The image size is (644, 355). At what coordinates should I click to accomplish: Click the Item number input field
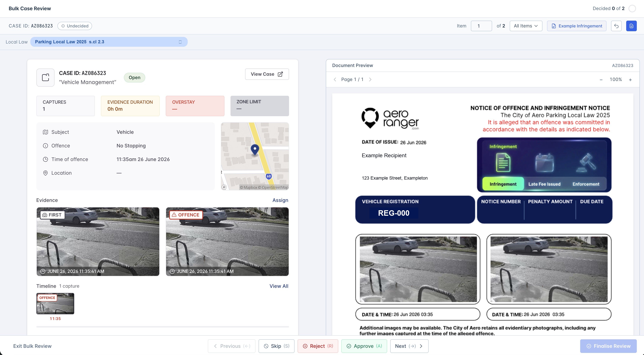[481, 26]
